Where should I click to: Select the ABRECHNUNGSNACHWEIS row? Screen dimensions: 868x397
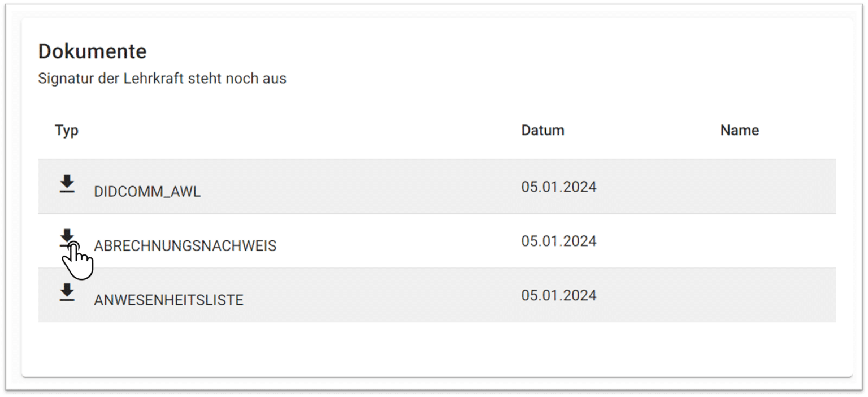[x=339, y=241]
